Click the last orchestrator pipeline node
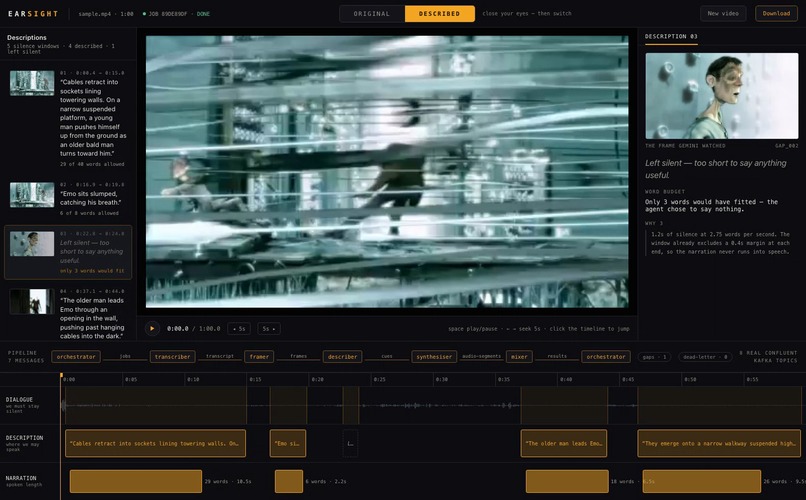 coord(606,357)
